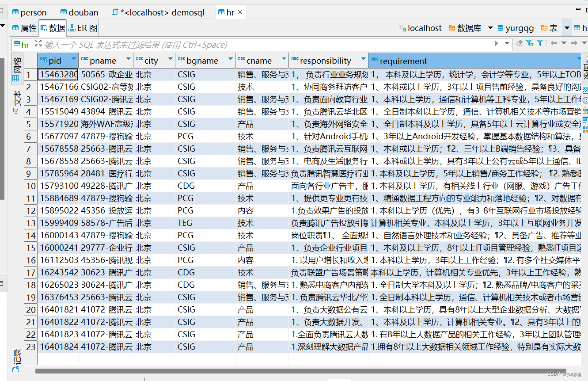Switch to the person editor tab
588x381 pixels.
click(29, 12)
